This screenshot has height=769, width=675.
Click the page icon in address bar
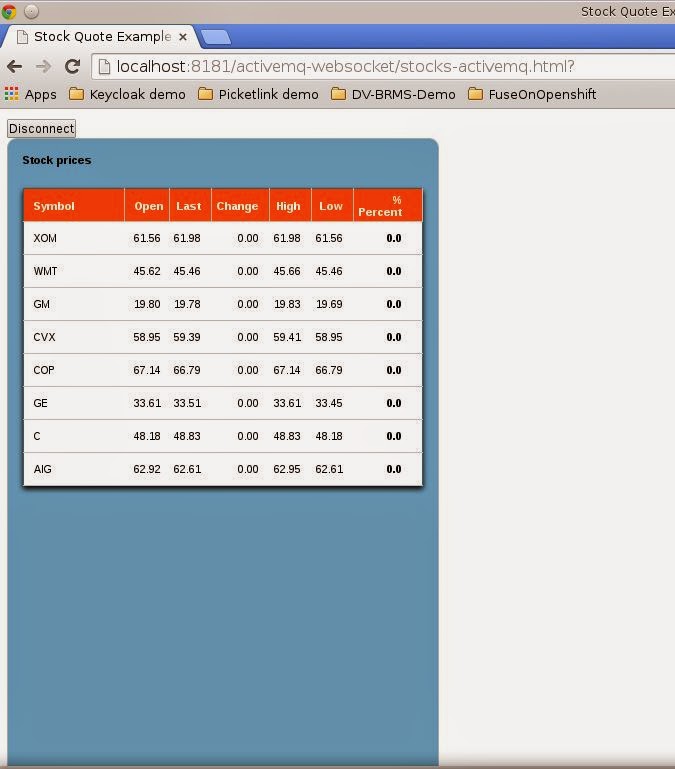104,66
